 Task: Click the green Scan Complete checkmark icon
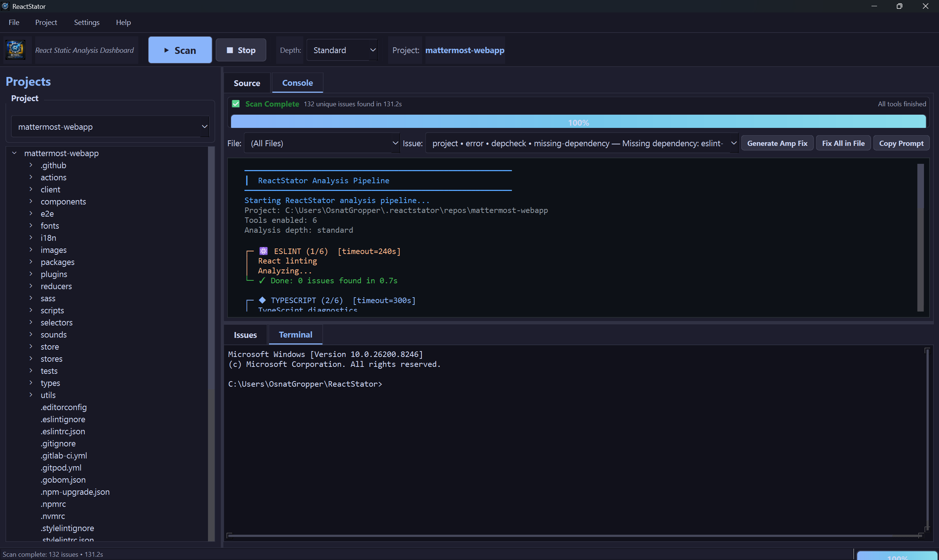point(235,104)
